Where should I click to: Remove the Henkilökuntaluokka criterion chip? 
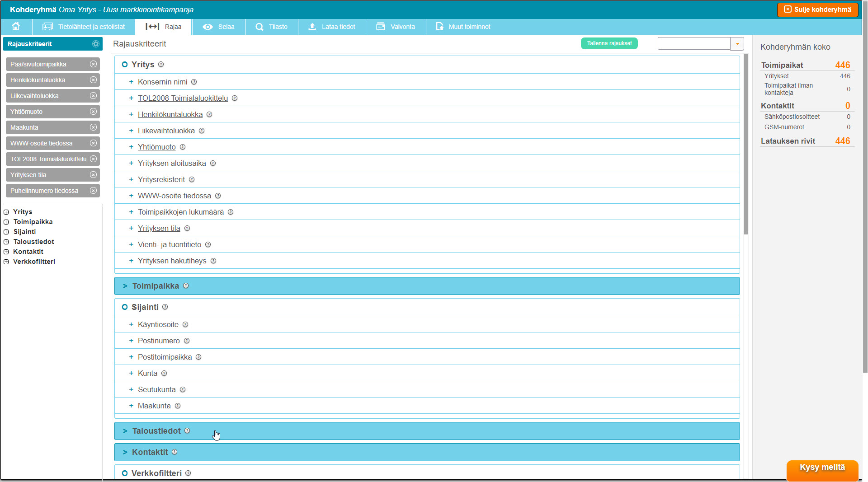93,80
